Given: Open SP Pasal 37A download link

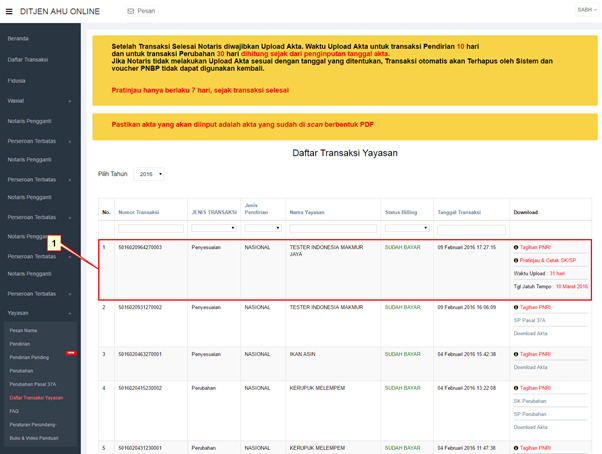Looking at the screenshot, I should click(532, 320).
